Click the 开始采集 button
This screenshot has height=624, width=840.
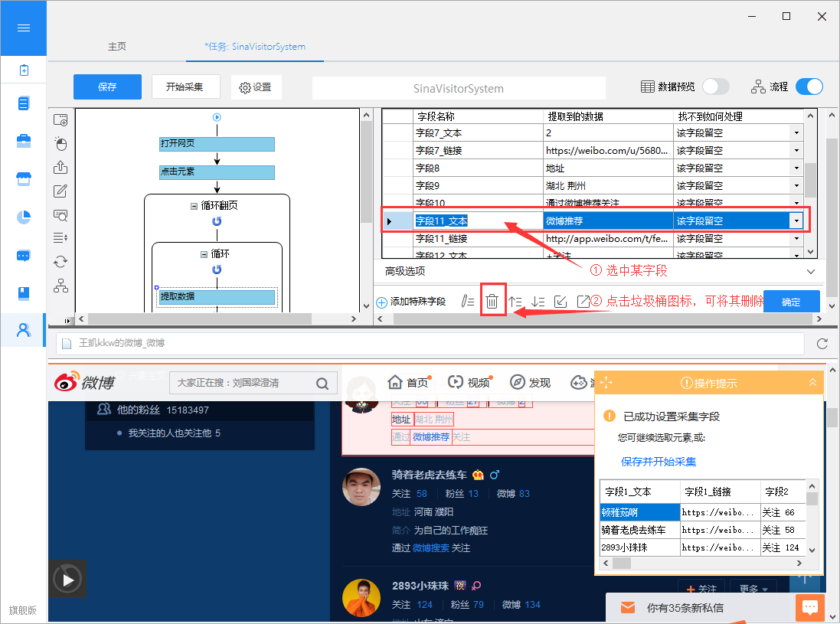185,87
